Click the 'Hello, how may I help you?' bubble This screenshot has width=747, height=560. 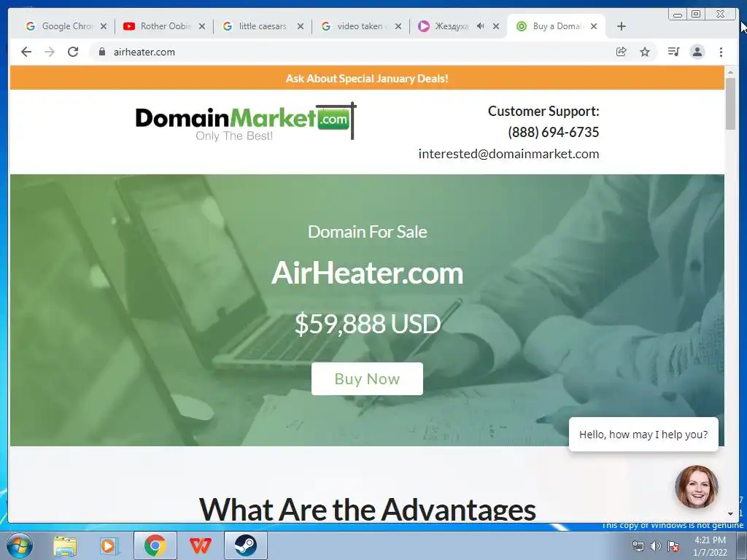643,435
